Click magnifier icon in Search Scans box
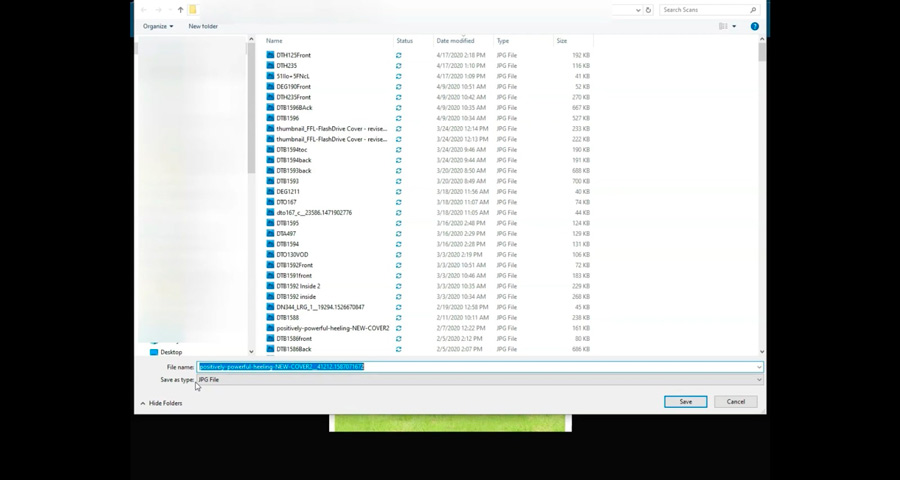The height and width of the screenshot is (480, 900). coord(753,10)
